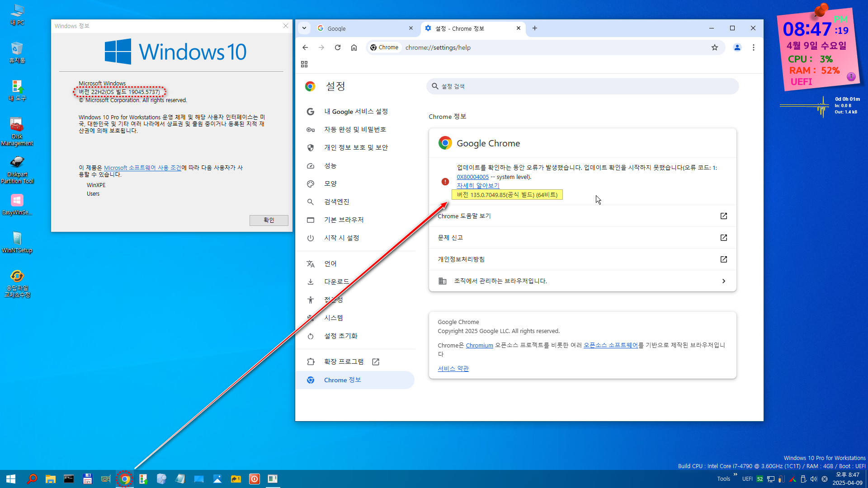Click the 확인 button in Windows 정보
Screen dimensions: 868x488
269,220
